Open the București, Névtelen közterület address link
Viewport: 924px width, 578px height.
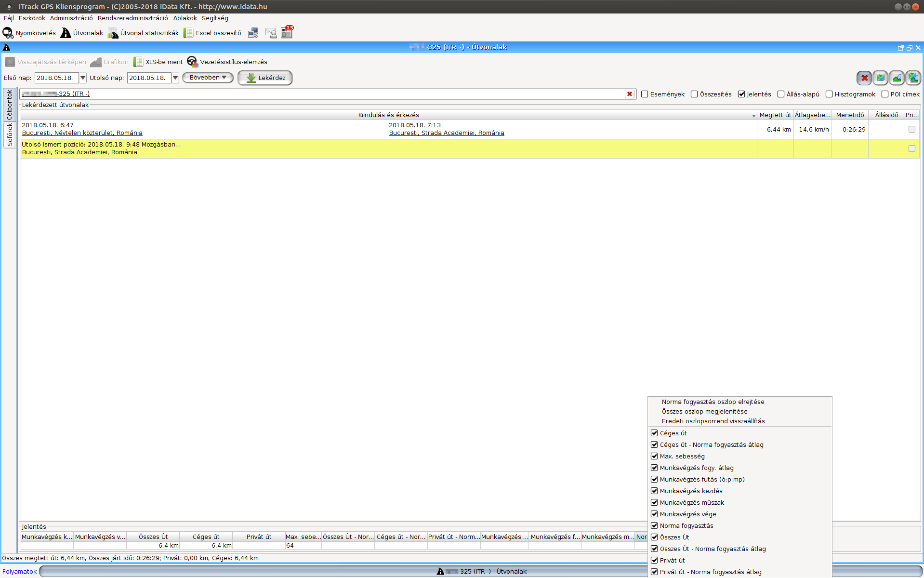(82, 133)
